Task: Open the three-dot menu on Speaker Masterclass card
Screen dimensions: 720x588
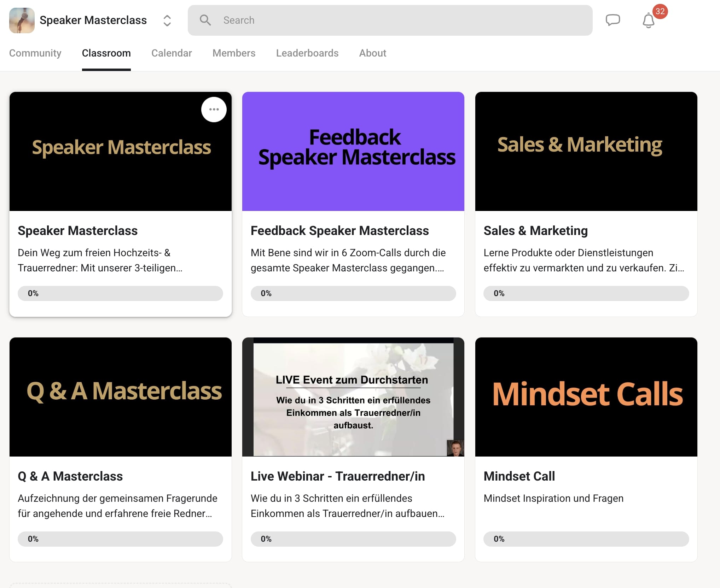Action: click(x=214, y=110)
